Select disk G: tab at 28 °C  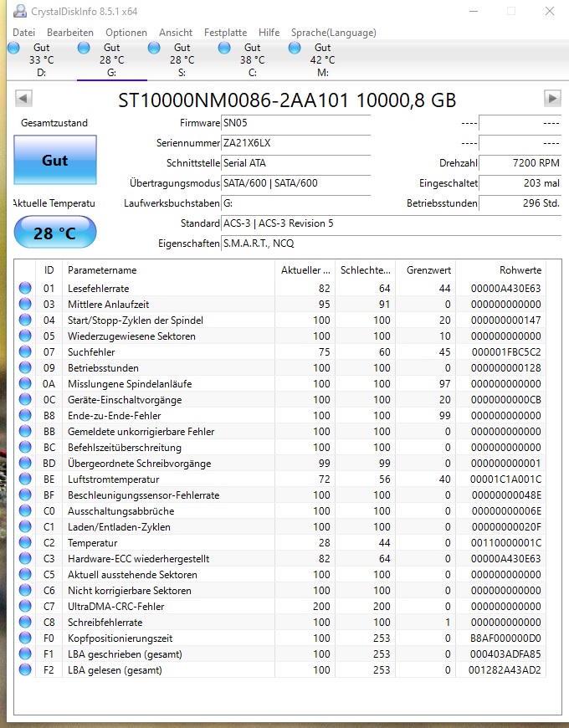[112, 60]
